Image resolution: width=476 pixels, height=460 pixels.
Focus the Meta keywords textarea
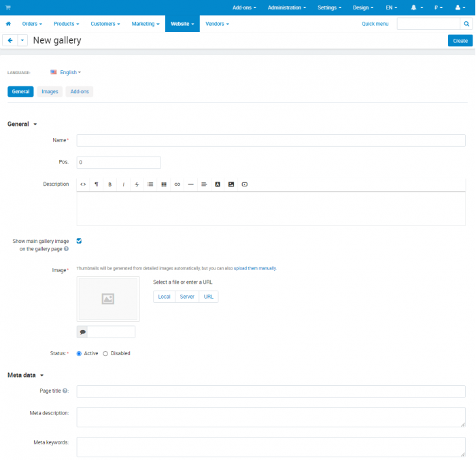271,447
